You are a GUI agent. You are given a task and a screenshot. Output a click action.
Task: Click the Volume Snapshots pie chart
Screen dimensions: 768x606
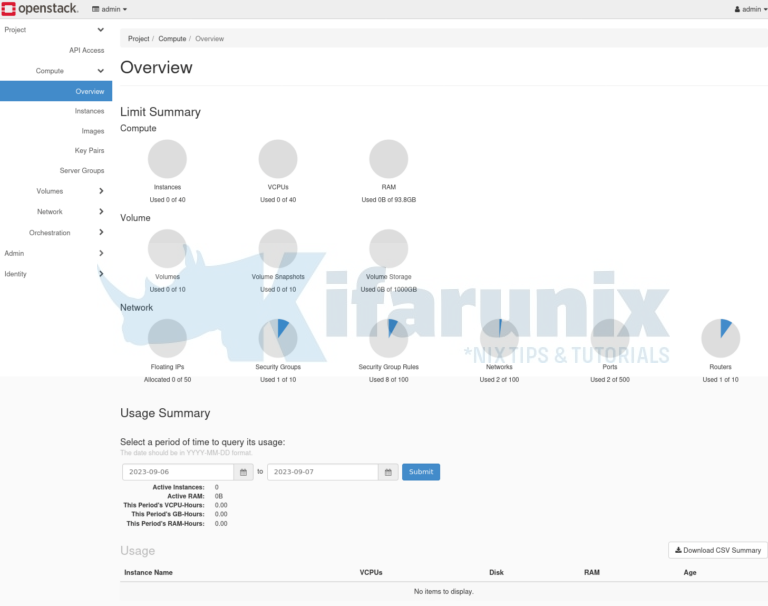pyautogui.click(x=278, y=248)
